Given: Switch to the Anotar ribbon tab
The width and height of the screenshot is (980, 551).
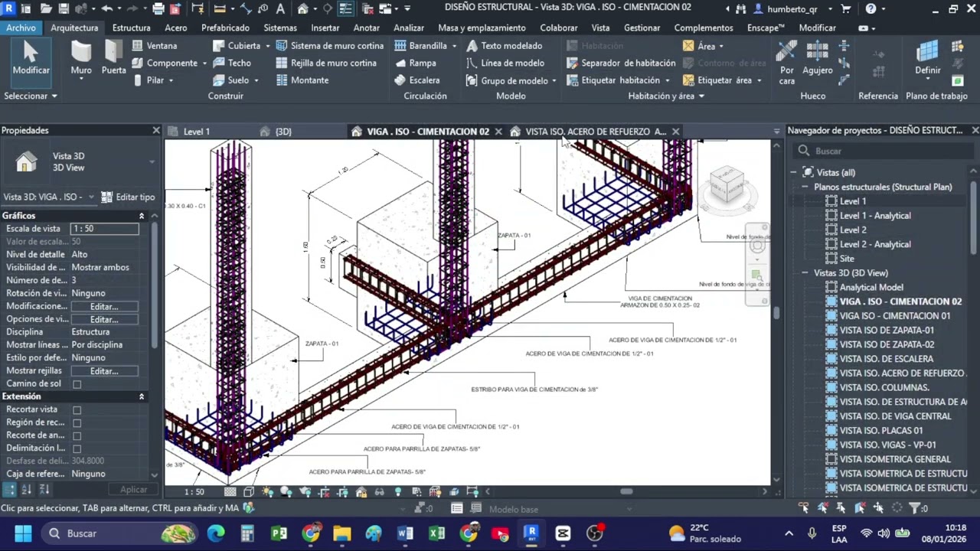Looking at the screenshot, I should click(x=366, y=28).
